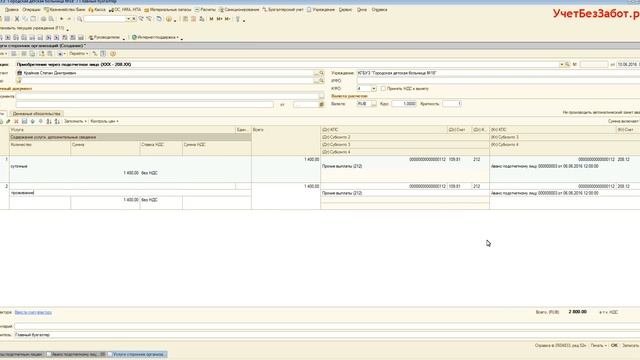
Task: Open the Материальные запасы menu
Action: pyautogui.click(x=168, y=9)
